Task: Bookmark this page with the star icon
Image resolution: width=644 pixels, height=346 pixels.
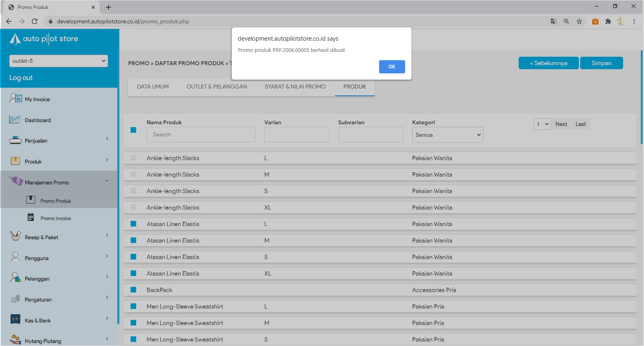Action: coord(579,21)
